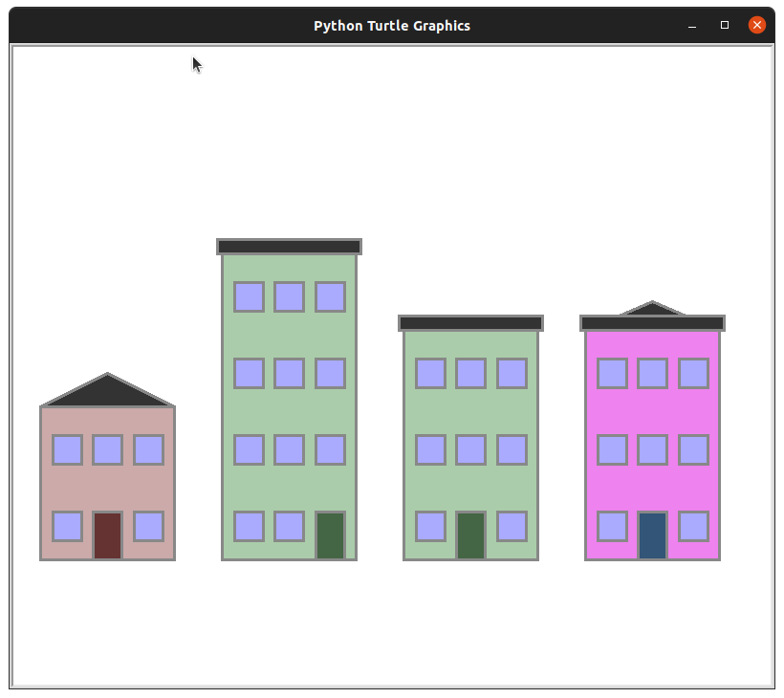Click the flat roof of the shorter green building
784x698 pixels.
click(x=470, y=323)
